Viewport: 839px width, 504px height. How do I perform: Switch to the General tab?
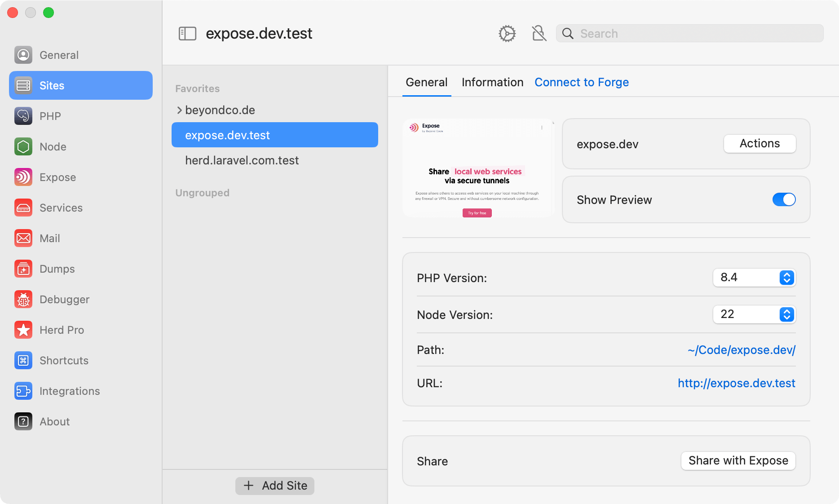pos(427,82)
